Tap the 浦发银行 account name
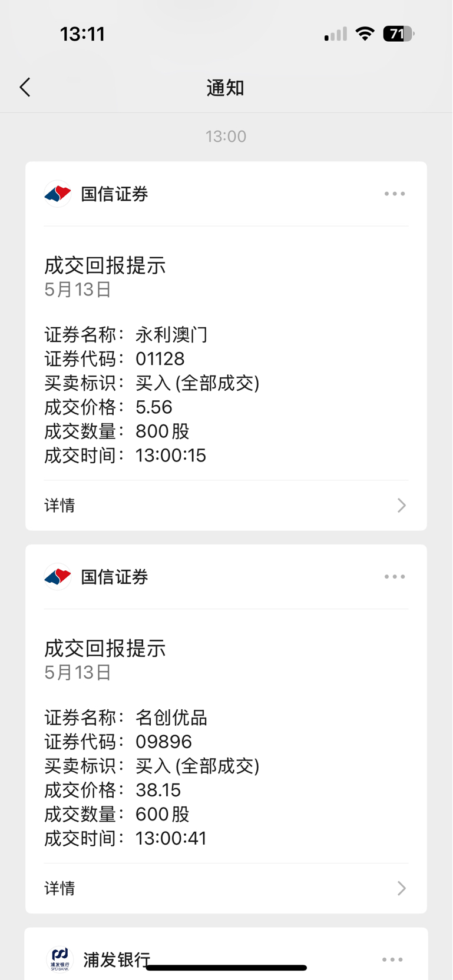This screenshot has height=980, width=453. 117,960
